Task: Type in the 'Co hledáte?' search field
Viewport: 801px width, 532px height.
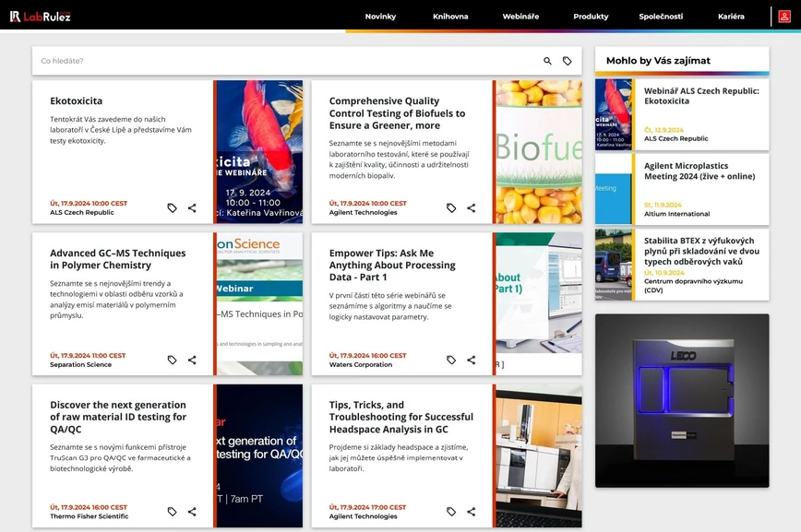Action: point(277,61)
